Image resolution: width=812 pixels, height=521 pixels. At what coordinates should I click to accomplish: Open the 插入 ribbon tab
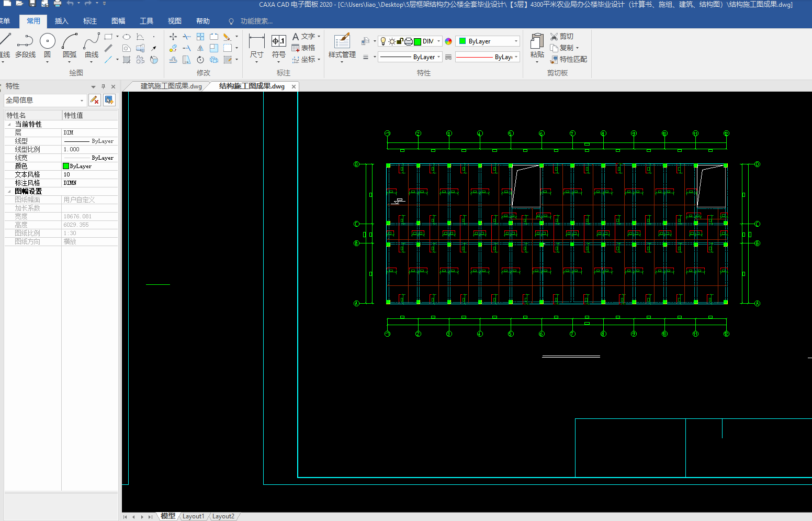tap(62, 21)
